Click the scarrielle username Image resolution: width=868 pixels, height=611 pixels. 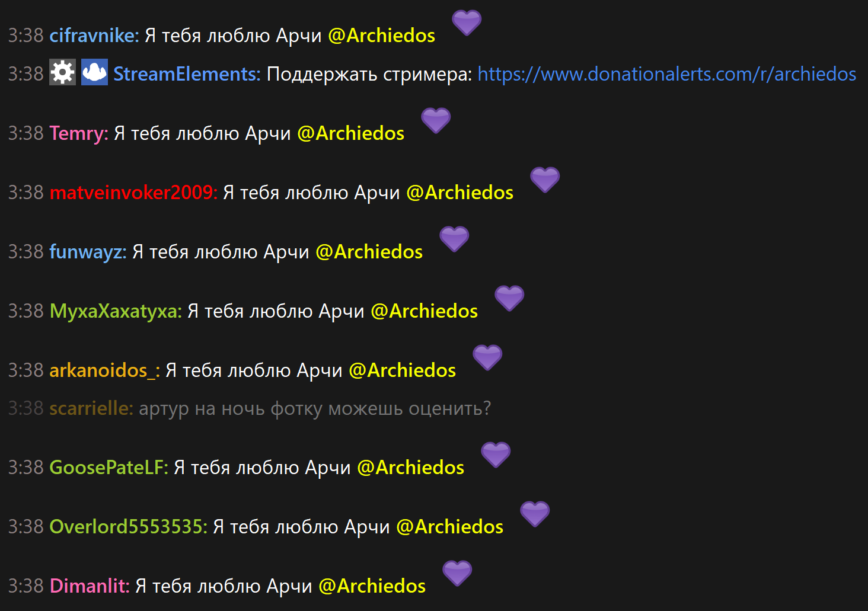tap(91, 408)
